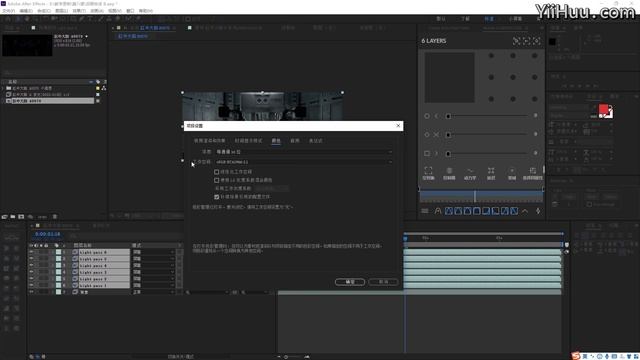Switch to the 视频渲染和效果 tab in dialog
This screenshot has width=640, height=360.
click(x=209, y=141)
